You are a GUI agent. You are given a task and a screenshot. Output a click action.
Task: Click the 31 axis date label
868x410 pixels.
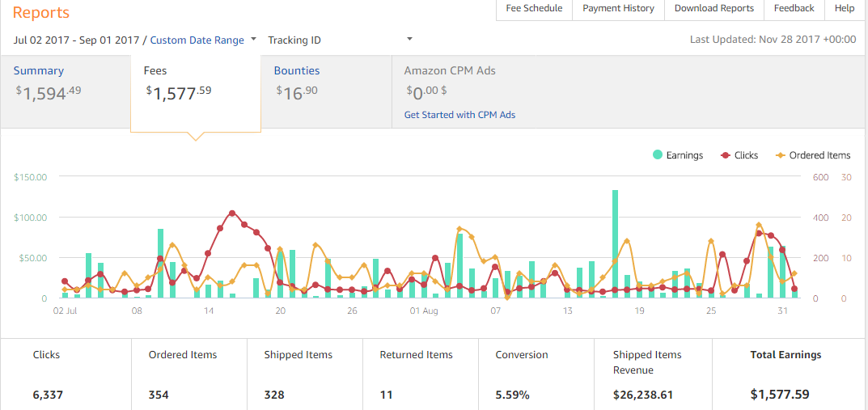click(782, 311)
